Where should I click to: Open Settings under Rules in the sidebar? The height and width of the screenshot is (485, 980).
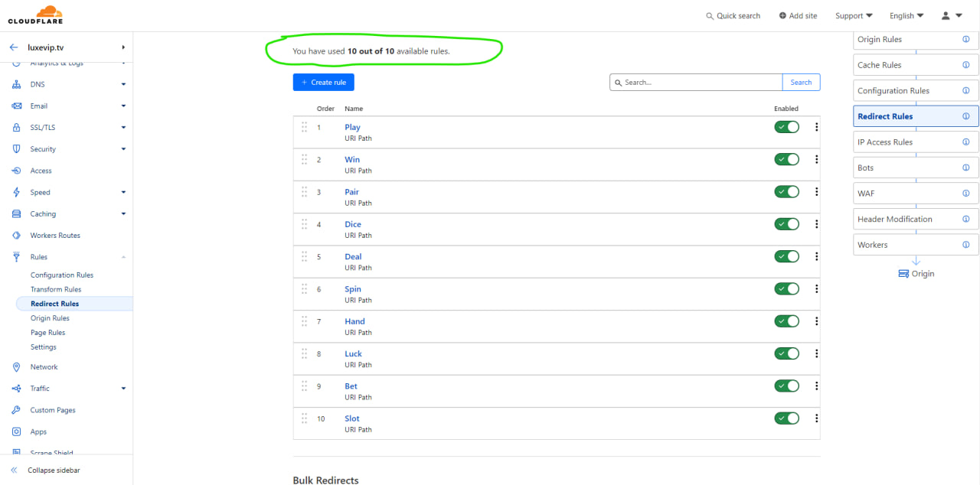[x=44, y=347]
